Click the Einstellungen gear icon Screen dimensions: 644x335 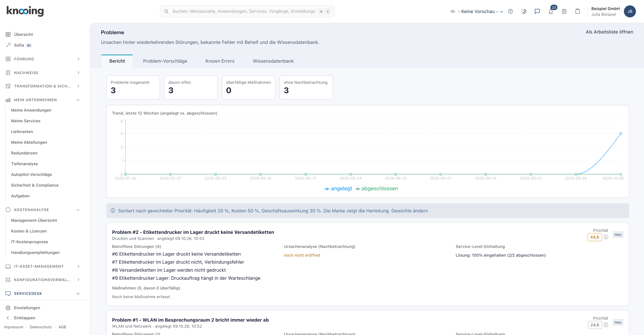(x=8, y=308)
